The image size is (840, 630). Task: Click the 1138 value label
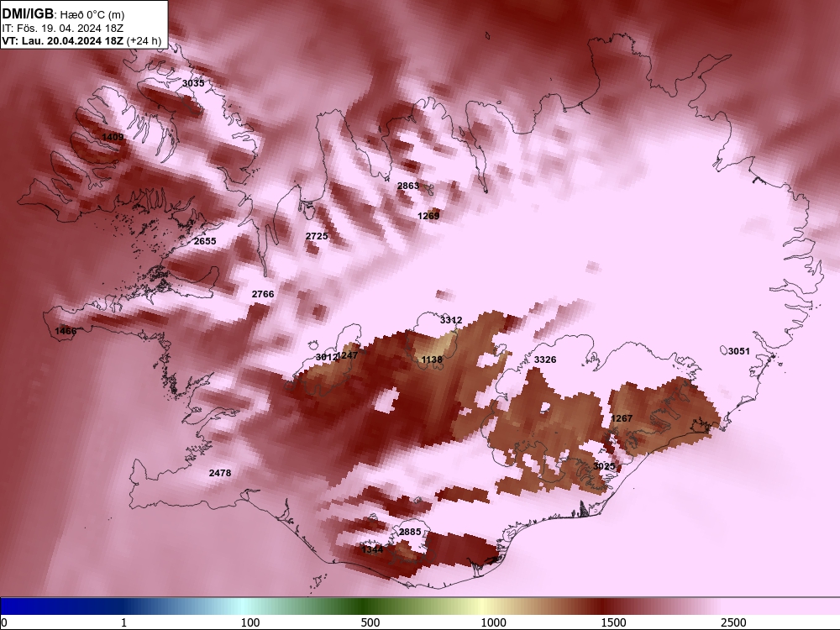click(432, 360)
